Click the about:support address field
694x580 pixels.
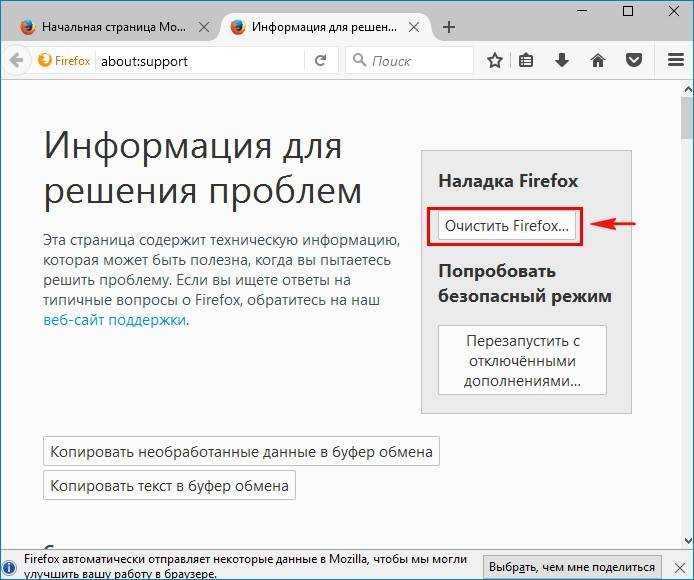(200, 61)
